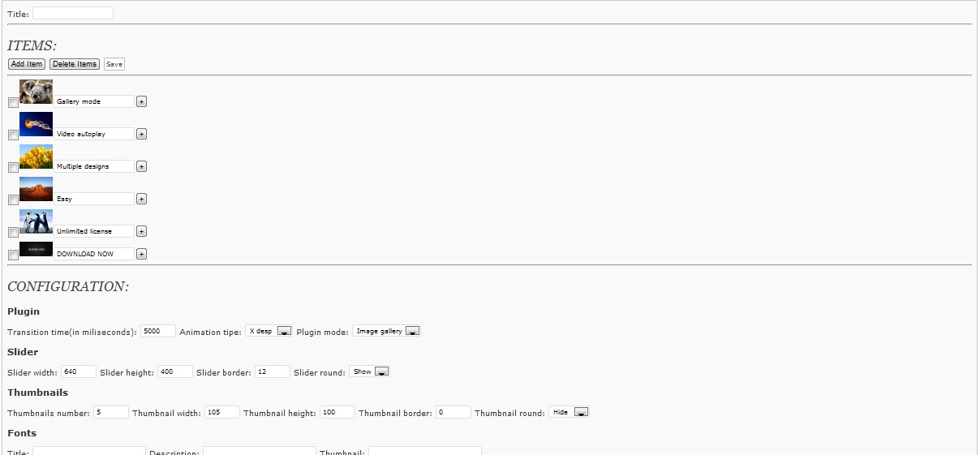Expand the Easy item plus icon
Image resolution: width=980 pixels, height=455 pixels.
click(x=141, y=199)
